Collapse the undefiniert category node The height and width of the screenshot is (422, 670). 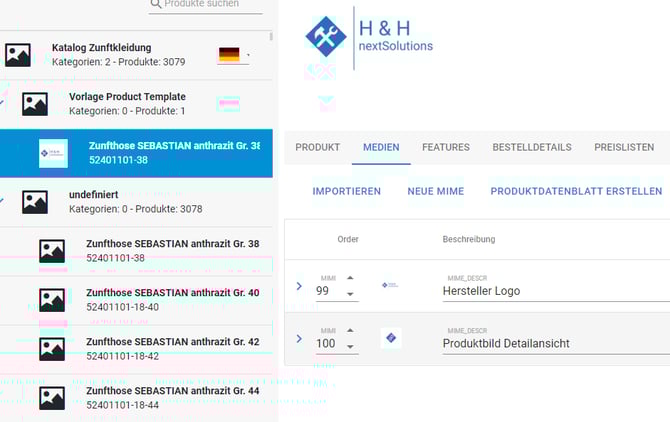2,200
